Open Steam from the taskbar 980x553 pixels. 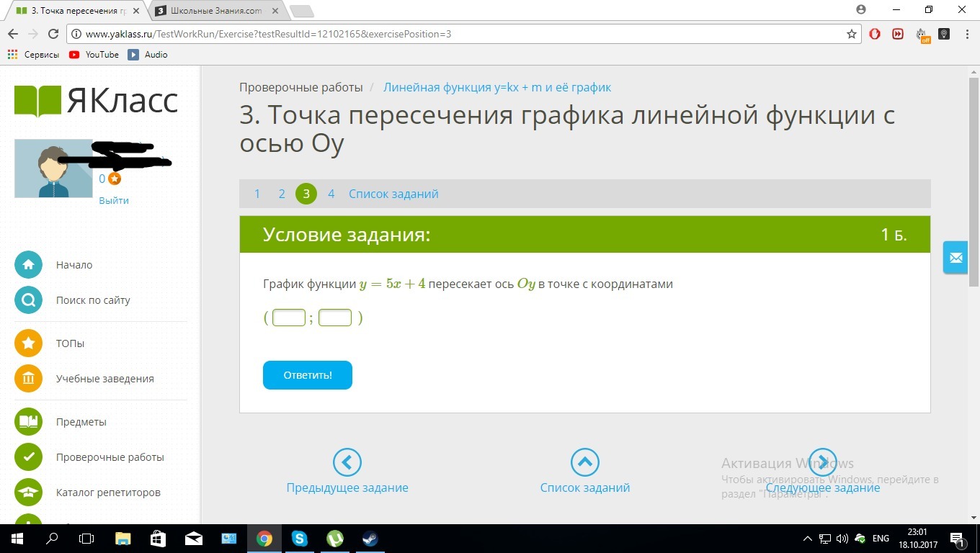coord(370,539)
